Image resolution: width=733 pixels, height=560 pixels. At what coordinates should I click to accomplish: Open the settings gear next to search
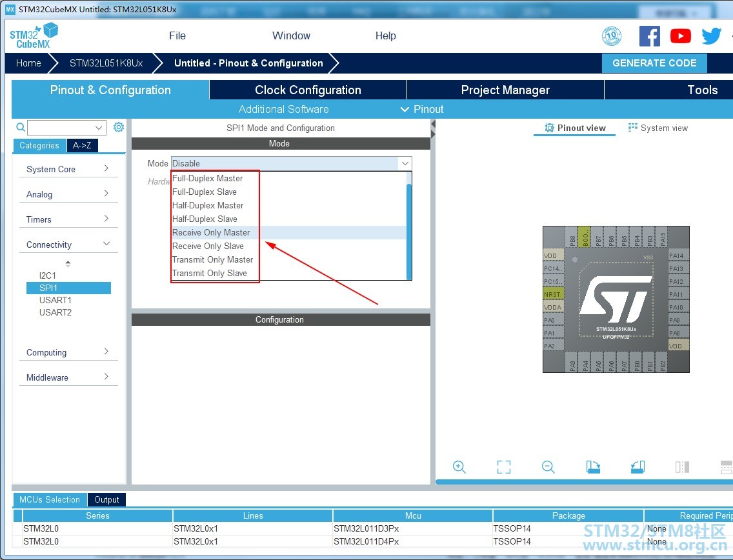point(119,127)
